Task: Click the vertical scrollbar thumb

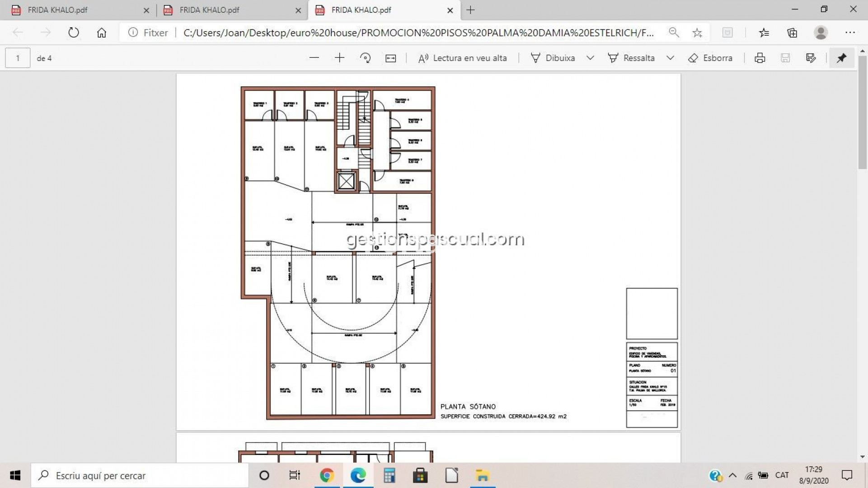Action: click(862, 113)
